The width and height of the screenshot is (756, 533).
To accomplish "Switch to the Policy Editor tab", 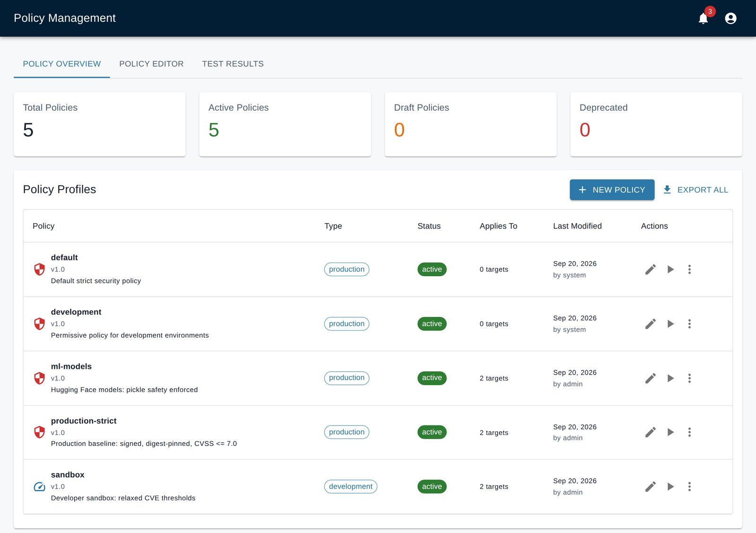I will click(x=151, y=64).
